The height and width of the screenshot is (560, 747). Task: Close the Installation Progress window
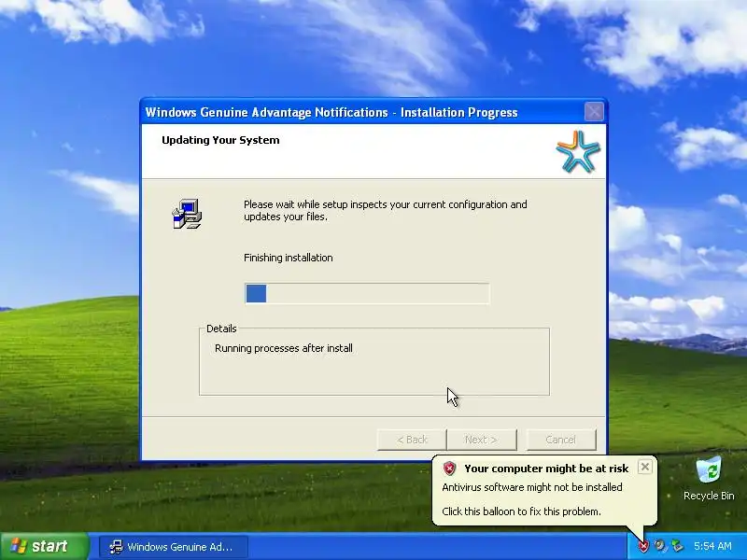pos(594,112)
